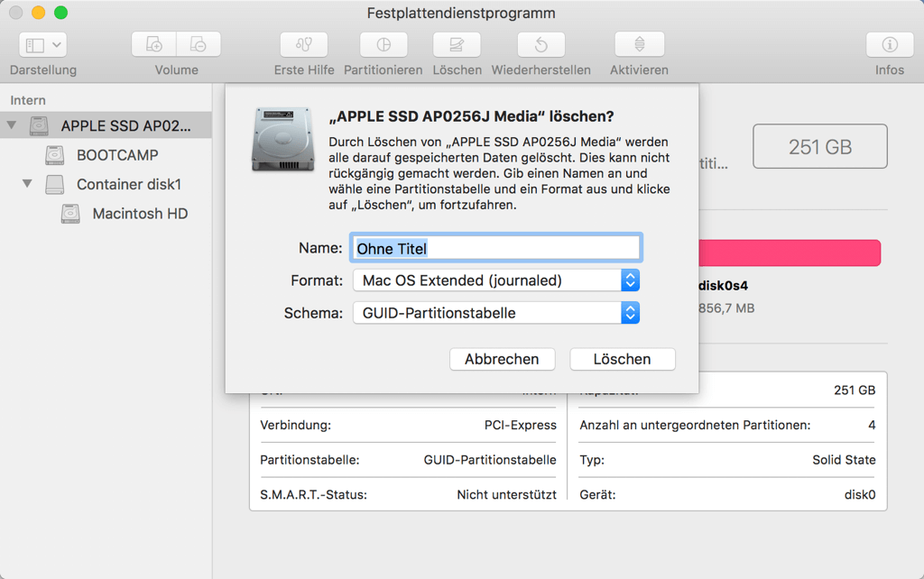
Task: Select the BOOTCAMP volume
Action: coord(117,155)
